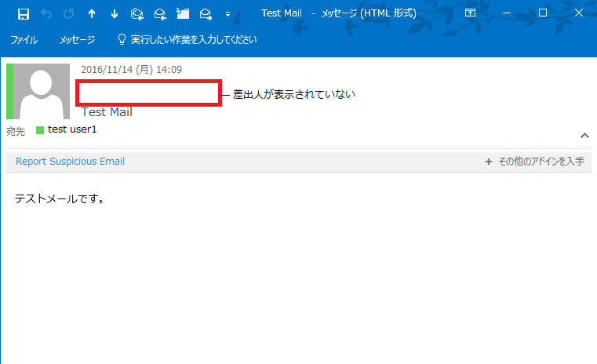Click the Undo arrow icon

point(46,14)
